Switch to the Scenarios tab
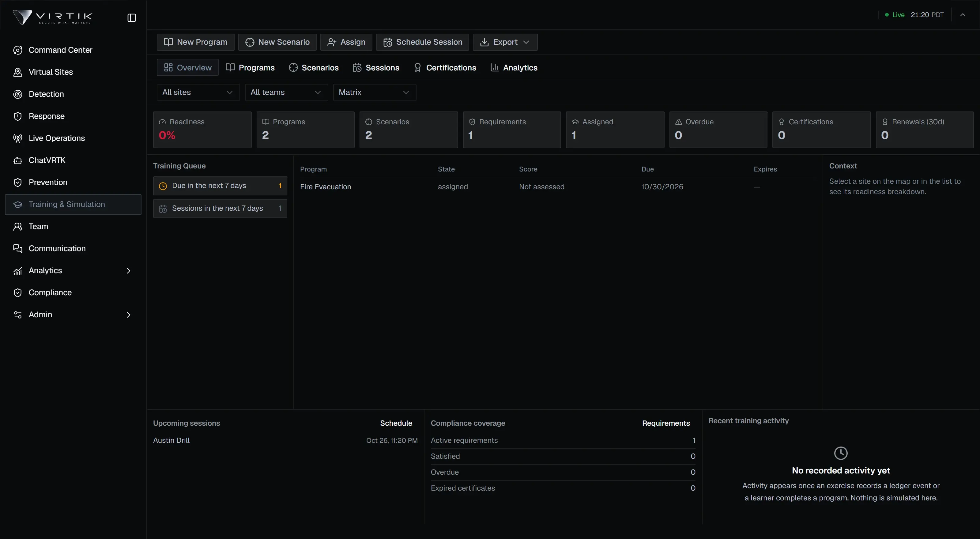Screen dimensions: 980x539 pyautogui.click(x=314, y=68)
